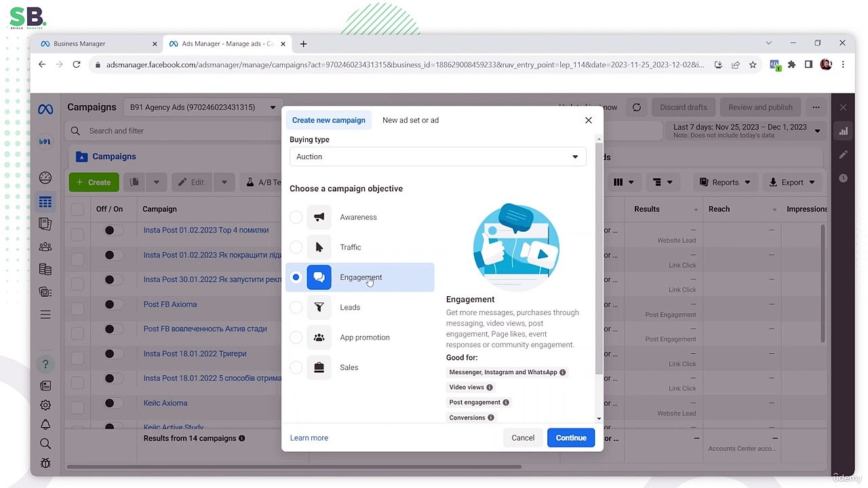Open the Last 7 days date range picker
This screenshot has width=868, height=488.
(746, 130)
